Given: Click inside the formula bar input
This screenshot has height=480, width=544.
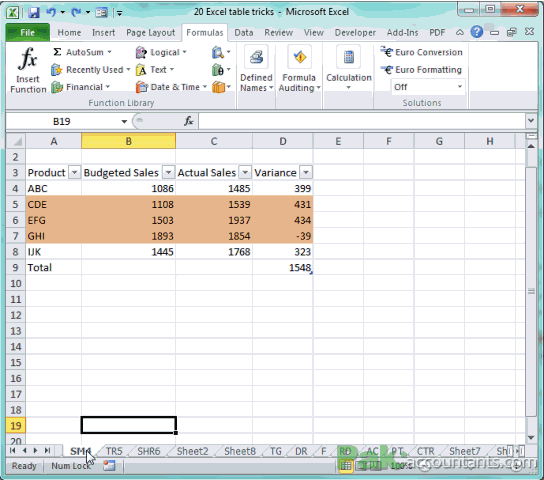Looking at the screenshot, I should tap(362, 121).
